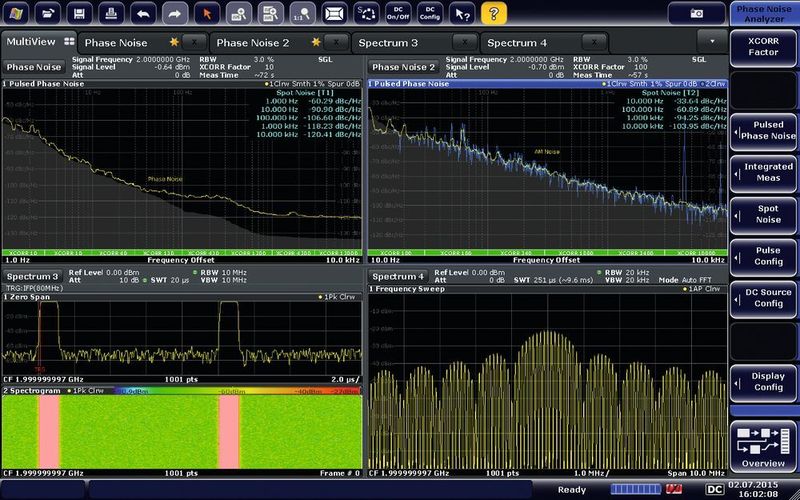
Task: Open the Overview configuration button
Action: click(763, 446)
